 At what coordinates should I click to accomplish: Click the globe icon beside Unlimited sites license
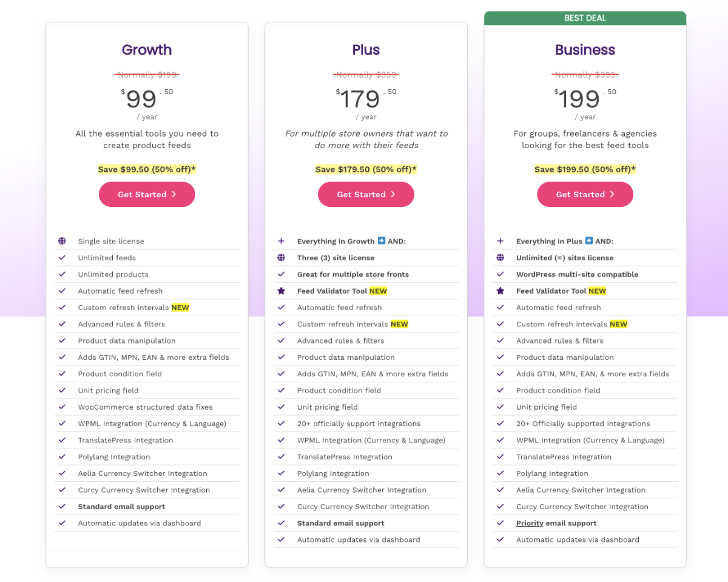pyautogui.click(x=500, y=257)
